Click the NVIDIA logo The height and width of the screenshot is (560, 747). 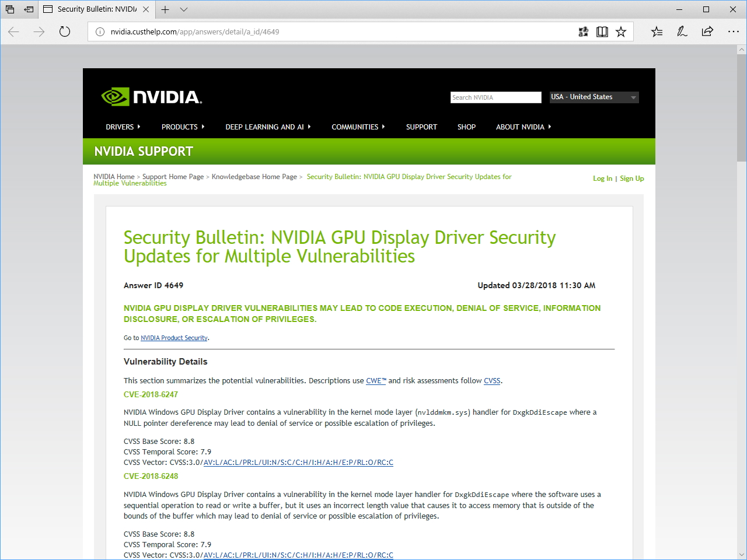coord(152,97)
